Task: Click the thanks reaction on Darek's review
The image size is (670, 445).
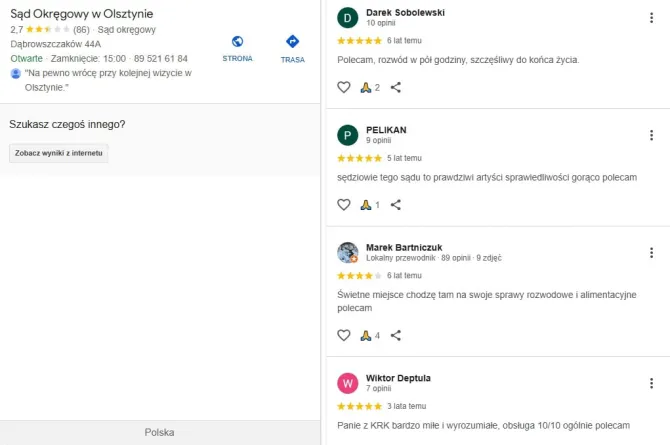Action: point(367,88)
